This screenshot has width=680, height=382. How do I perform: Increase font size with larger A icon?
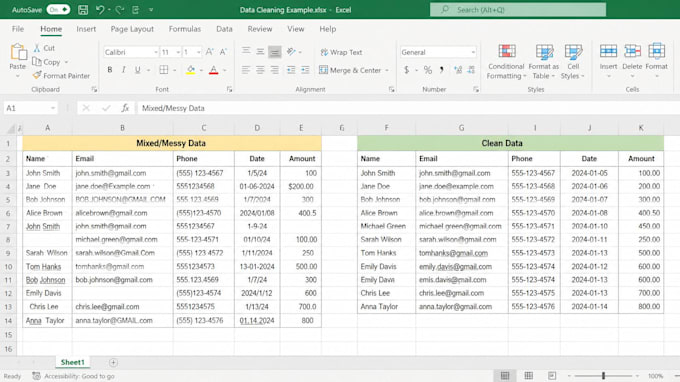point(209,52)
